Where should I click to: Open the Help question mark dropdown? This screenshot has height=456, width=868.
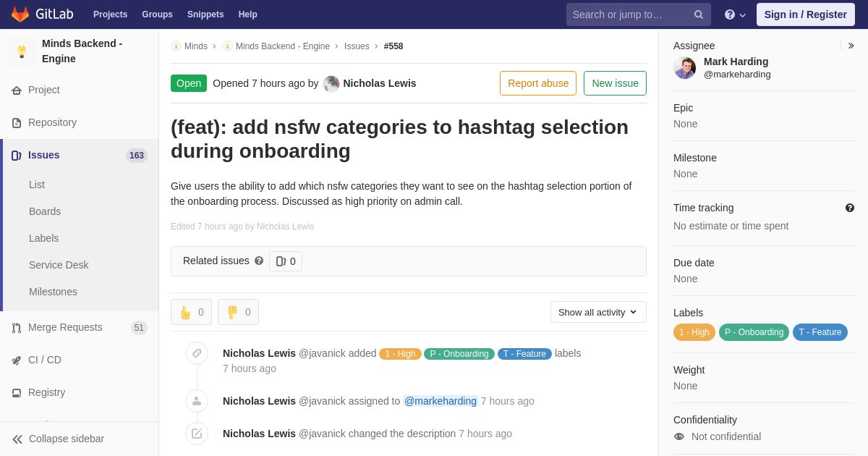click(735, 14)
